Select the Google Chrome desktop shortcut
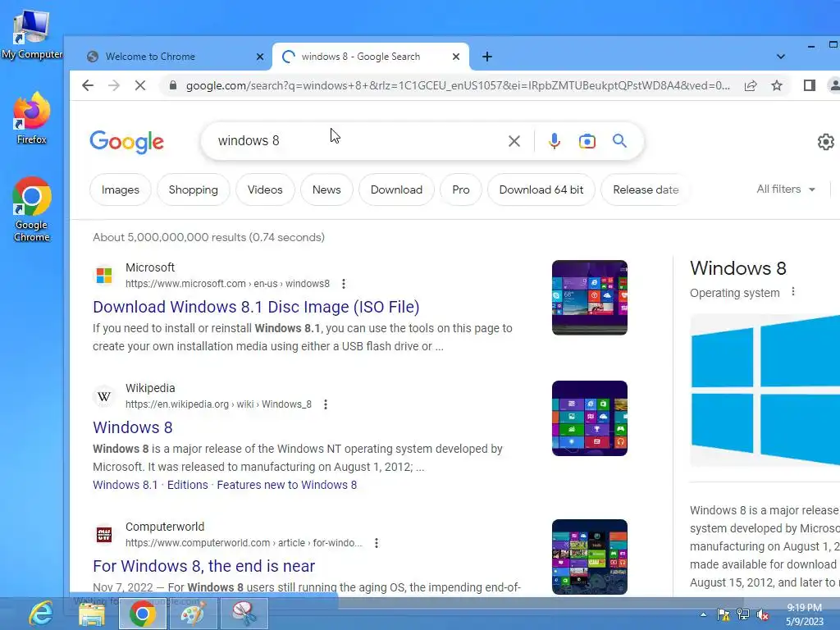This screenshot has height=630, width=840. pyautogui.click(x=32, y=210)
